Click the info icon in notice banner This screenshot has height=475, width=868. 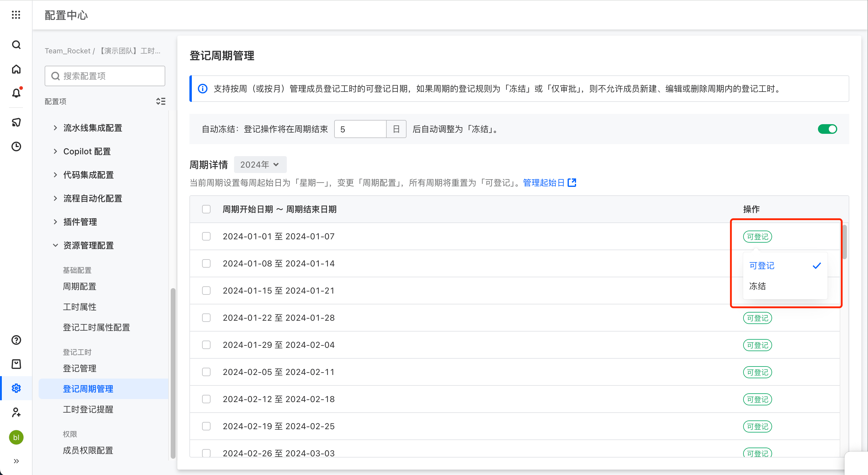202,89
